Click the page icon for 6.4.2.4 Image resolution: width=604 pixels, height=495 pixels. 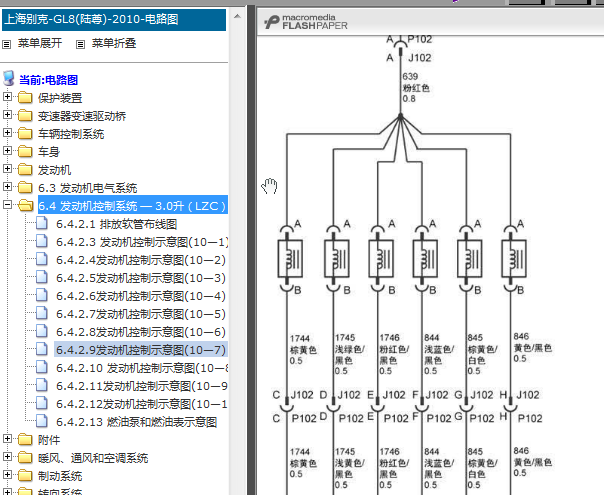pyautogui.click(x=42, y=259)
